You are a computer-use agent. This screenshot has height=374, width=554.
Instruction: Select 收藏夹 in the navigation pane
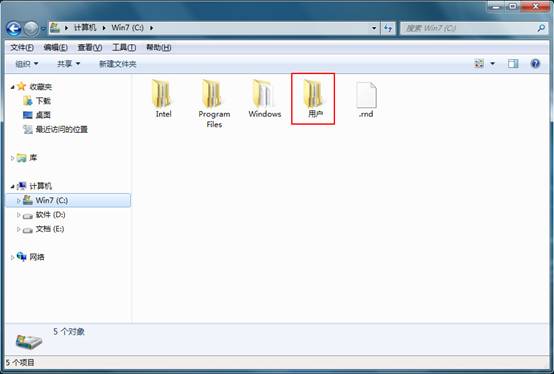(x=41, y=87)
